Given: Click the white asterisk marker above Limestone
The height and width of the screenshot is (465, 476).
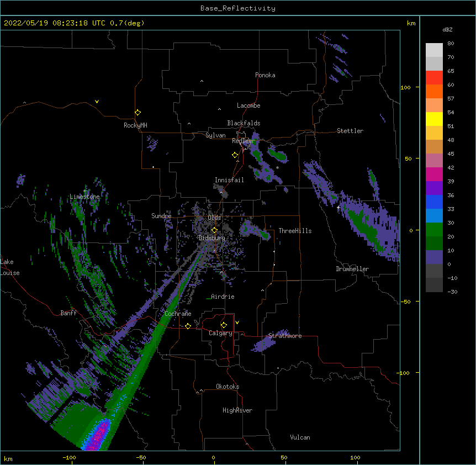Looking at the screenshot, I should click(85, 191).
